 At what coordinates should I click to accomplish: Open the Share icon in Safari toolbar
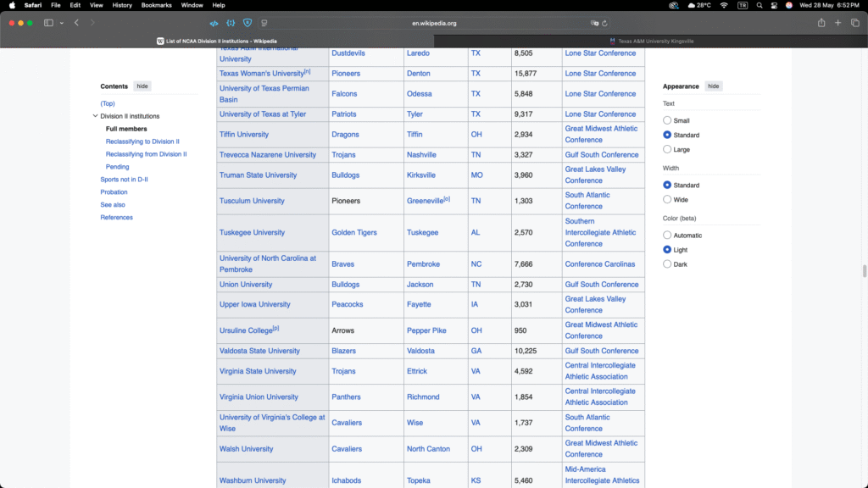pos(821,23)
